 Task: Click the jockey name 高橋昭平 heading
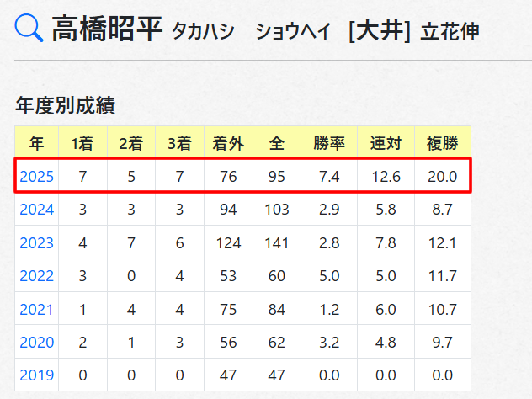click(107, 29)
